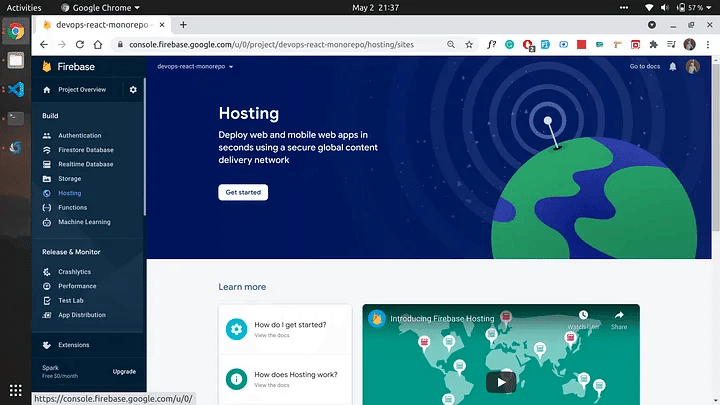Screen dimensions: 720x405
Task: Play the Introducing Firebase Hosting video
Action: point(501,382)
